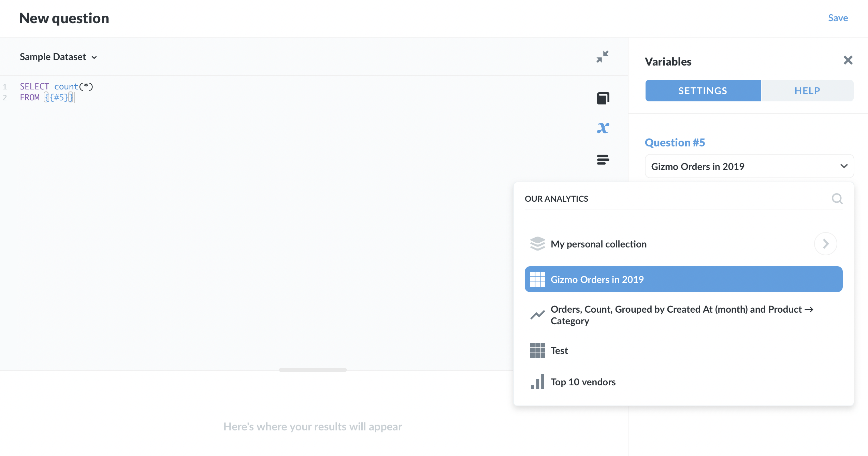This screenshot has height=456, width=868.
Task: Click the collapse editor arrows icon
Action: [x=603, y=57]
